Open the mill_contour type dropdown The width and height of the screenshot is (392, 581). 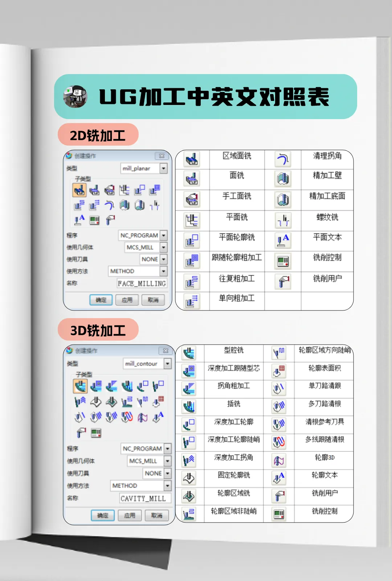(167, 363)
